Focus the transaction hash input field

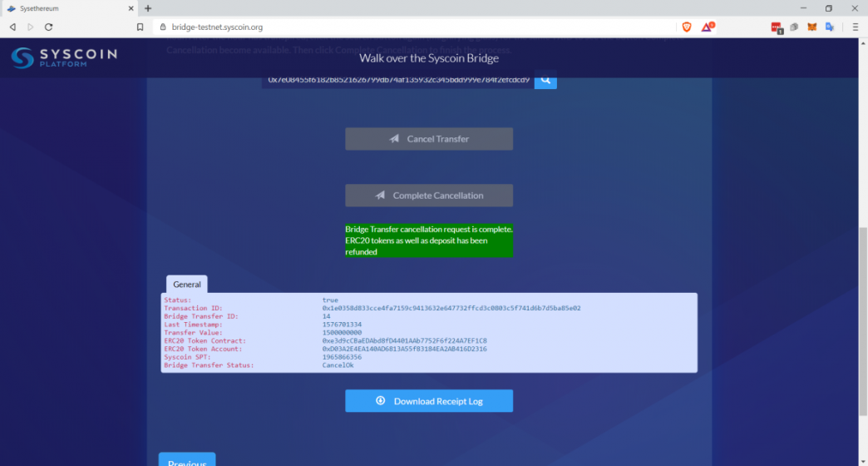coord(397,80)
